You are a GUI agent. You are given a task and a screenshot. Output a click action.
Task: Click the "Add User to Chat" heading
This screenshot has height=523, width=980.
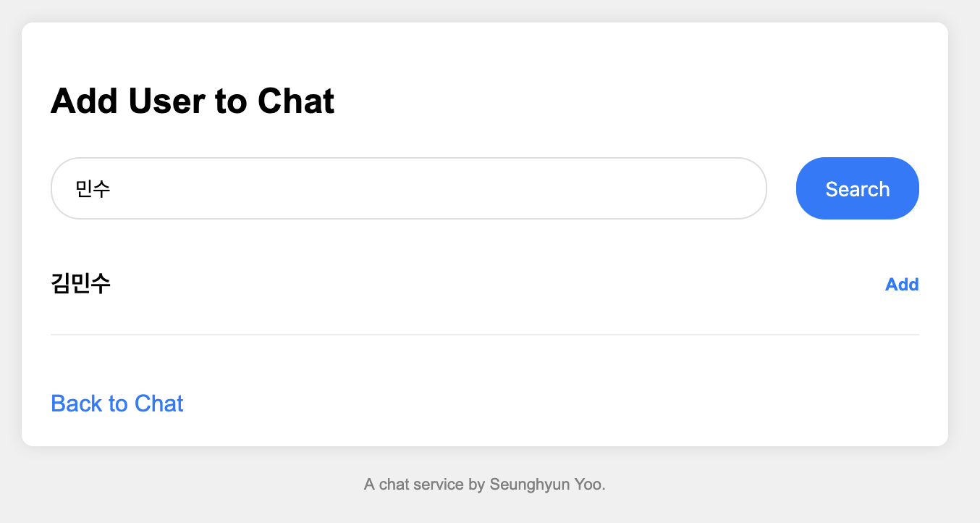193,101
